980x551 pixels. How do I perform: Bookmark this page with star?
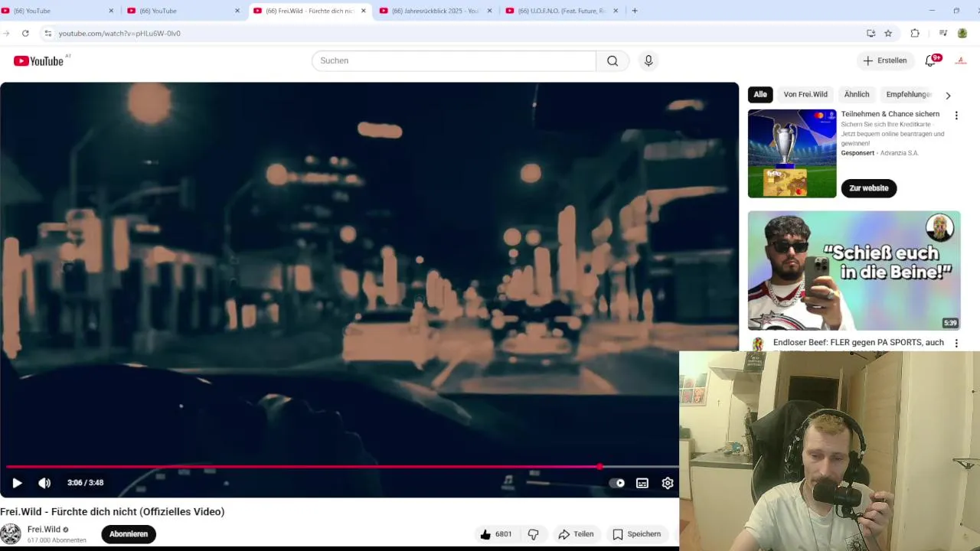click(x=888, y=33)
